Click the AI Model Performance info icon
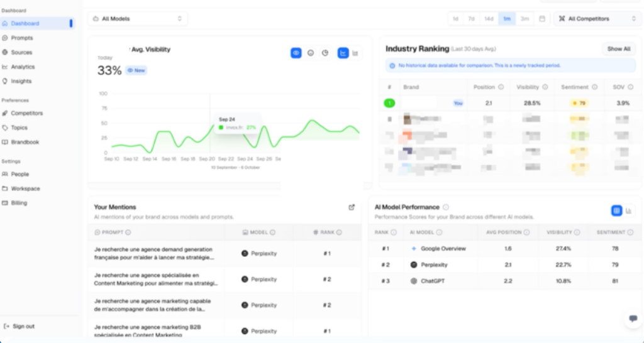The image size is (644, 343). [446, 207]
